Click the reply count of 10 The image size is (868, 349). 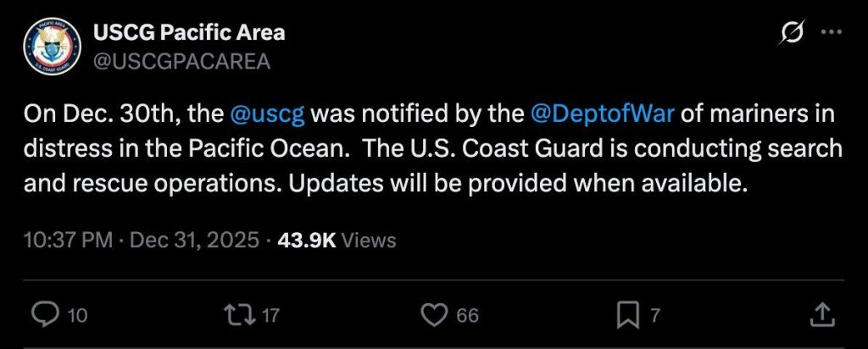[x=77, y=317]
